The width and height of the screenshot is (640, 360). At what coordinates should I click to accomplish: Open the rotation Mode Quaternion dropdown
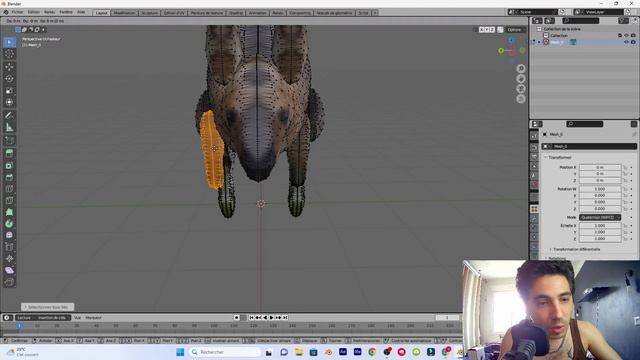click(x=600, y=218)
